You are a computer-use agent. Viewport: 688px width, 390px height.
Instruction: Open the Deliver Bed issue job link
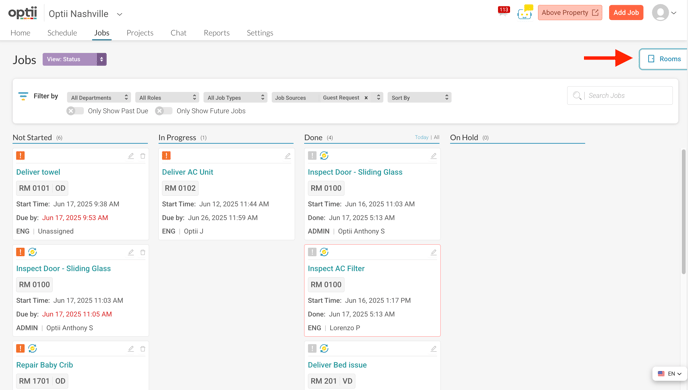point(337,365)
